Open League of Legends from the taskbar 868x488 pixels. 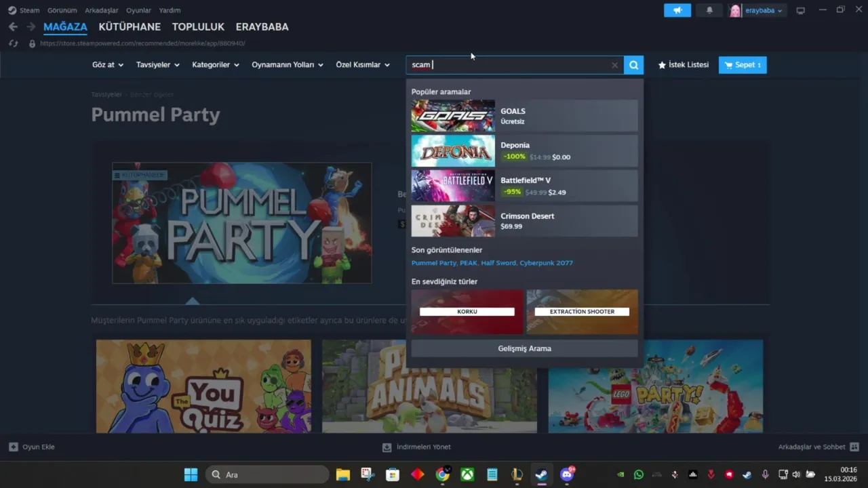[x=517, y=474]
